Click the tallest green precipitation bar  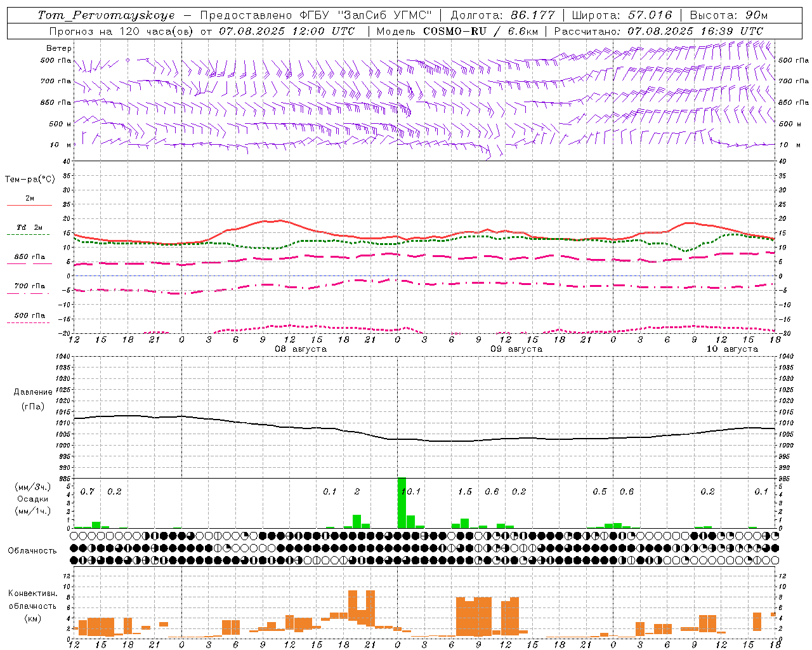click(x=402, y=503)
